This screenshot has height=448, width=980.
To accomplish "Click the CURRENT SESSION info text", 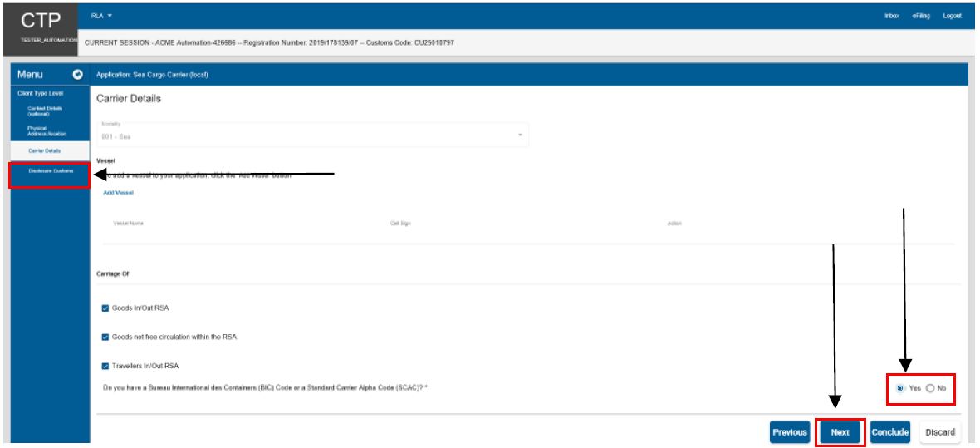I will (x=269, y=43).
